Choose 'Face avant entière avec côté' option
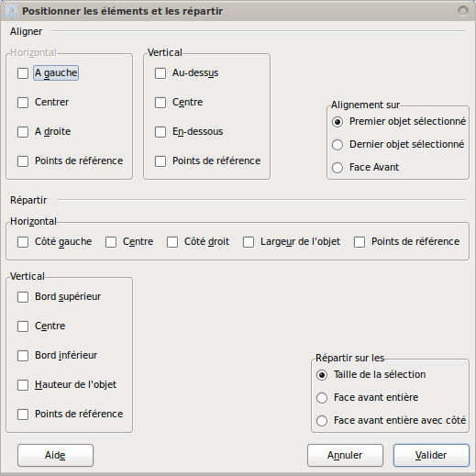Viewport: 476px width, 476px height. tap(322, 421)
